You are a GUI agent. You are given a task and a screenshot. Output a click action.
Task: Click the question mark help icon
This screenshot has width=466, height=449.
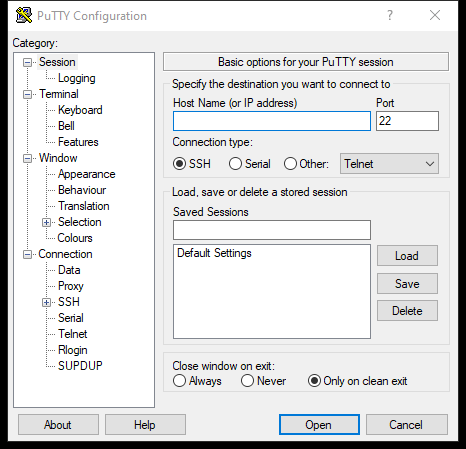pyautogui.click(x=390, y=15)
